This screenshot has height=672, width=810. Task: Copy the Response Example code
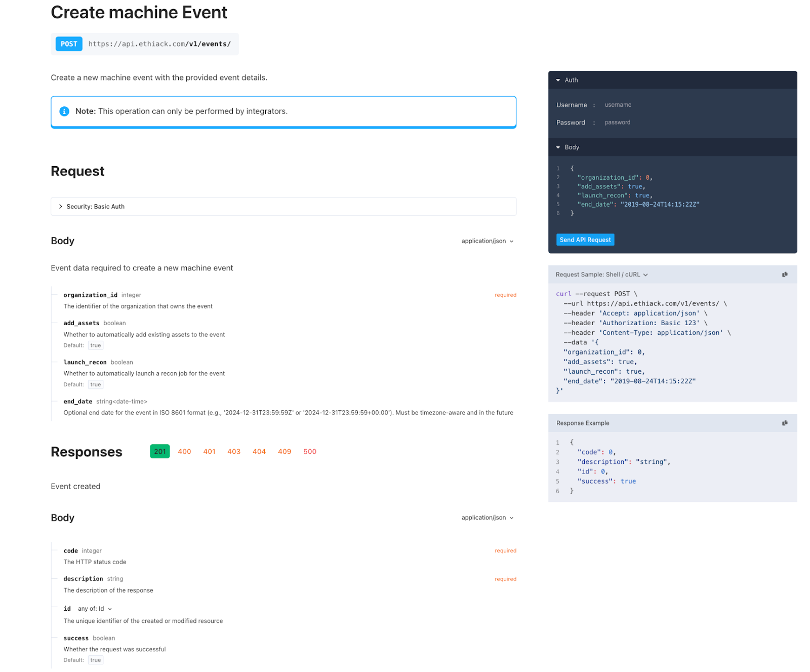[785, 423]
